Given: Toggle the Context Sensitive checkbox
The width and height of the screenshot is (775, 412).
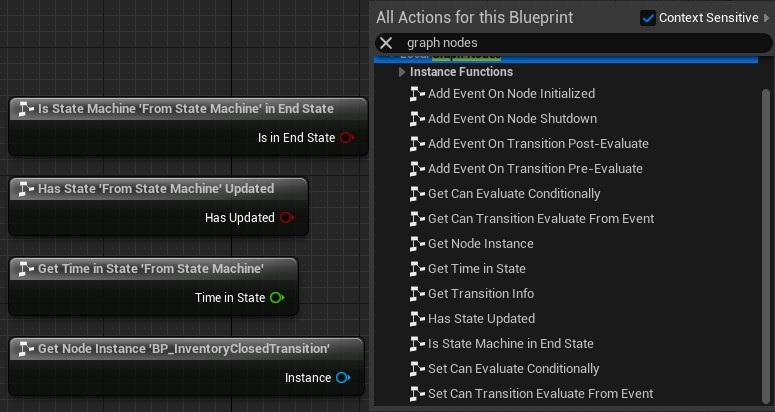Looking at the screenshot, I should click(x=648, y=18).
